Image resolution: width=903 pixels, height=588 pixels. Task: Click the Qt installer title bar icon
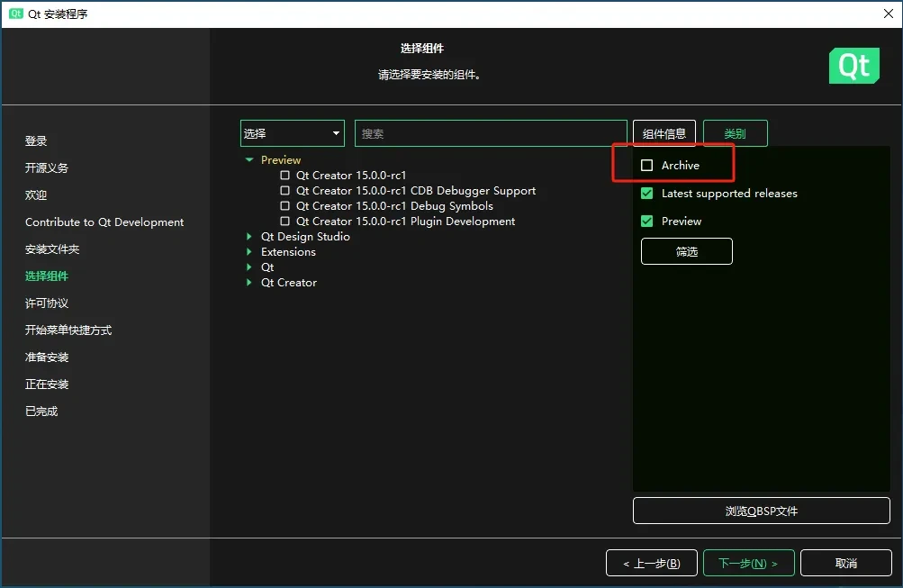pyautogui.click(x=15, y=14)
